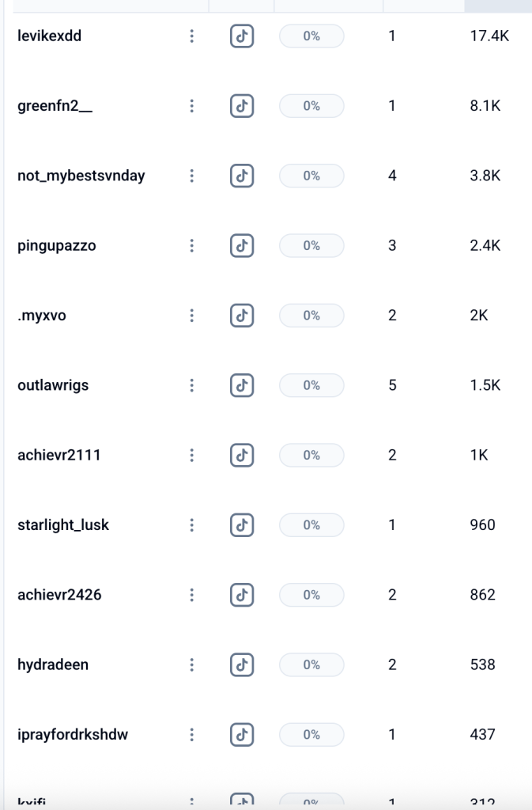Open more options for greenfn2__
Image resolution: width=532 pixels, height=810 pixels.
click(191, 106)
